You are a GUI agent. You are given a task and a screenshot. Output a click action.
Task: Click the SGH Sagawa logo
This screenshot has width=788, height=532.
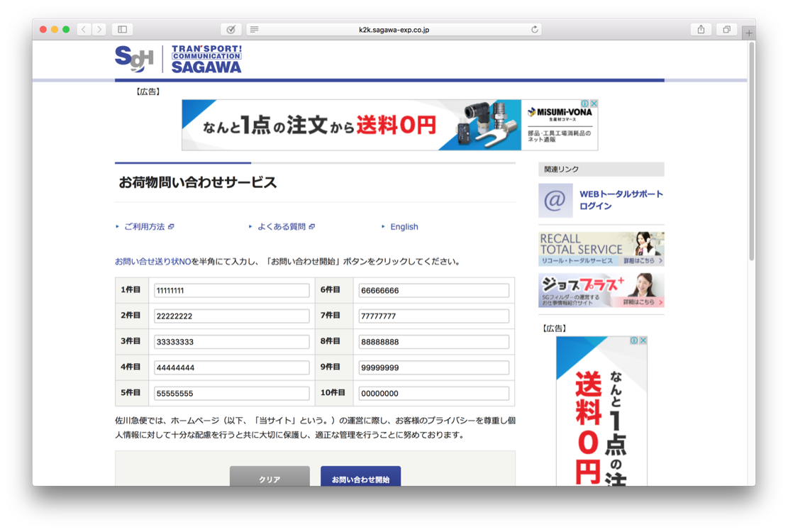coord(178,59)
